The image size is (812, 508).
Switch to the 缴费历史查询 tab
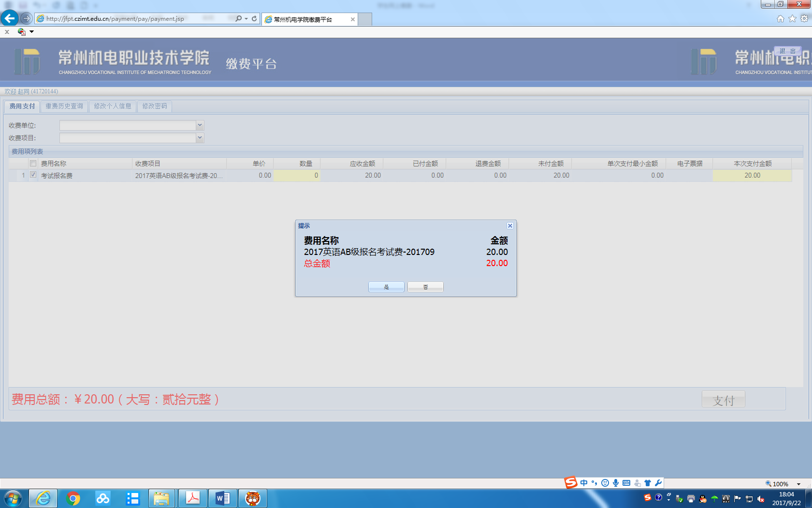click(x=64, y=106)
